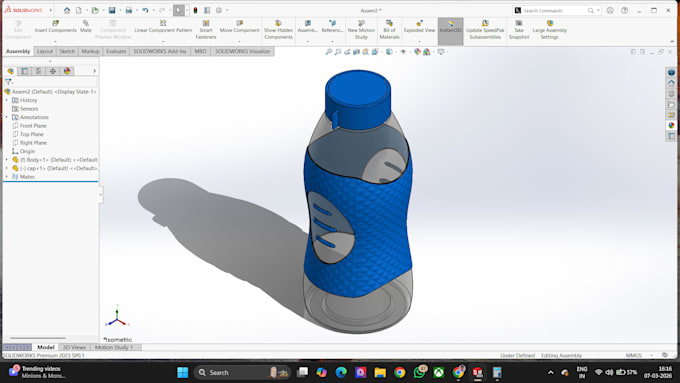Screen dimensions: 680x383
Task: Create a Bill of Materials
Action: (389, 29)
